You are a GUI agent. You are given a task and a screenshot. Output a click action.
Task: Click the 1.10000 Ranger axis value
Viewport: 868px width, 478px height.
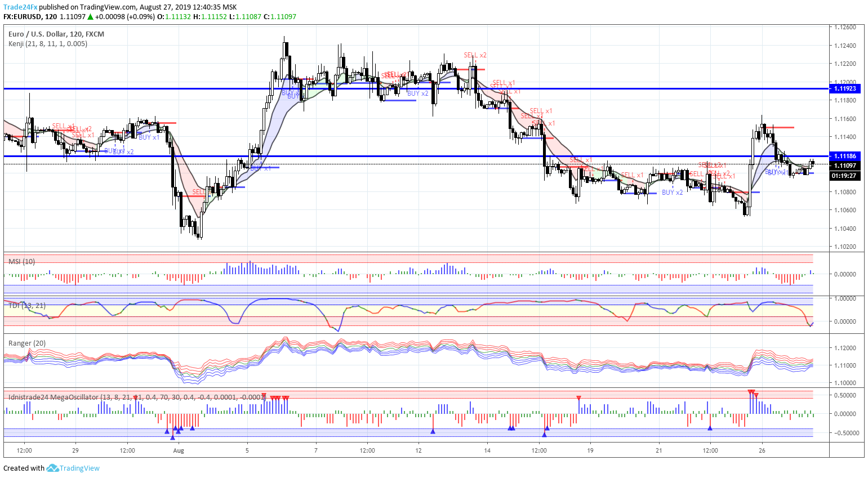pos(845,383)
